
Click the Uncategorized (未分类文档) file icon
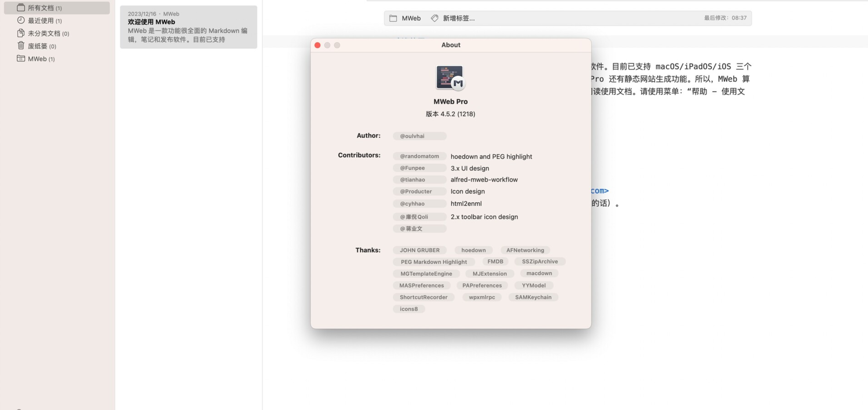coord(21,33)
